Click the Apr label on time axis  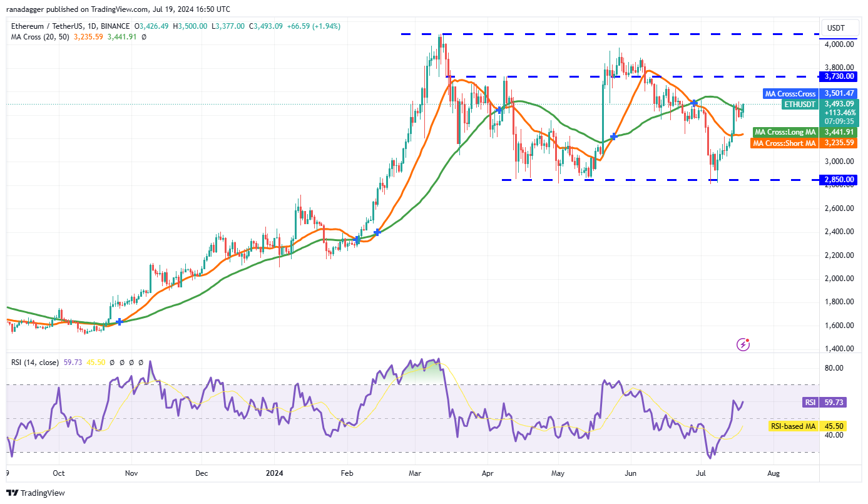(x=487, y=474)
